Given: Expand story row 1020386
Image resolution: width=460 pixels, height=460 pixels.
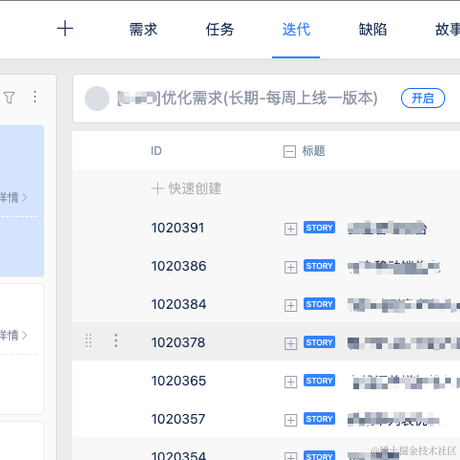Looking at the screenshot, I should (291, 267).
